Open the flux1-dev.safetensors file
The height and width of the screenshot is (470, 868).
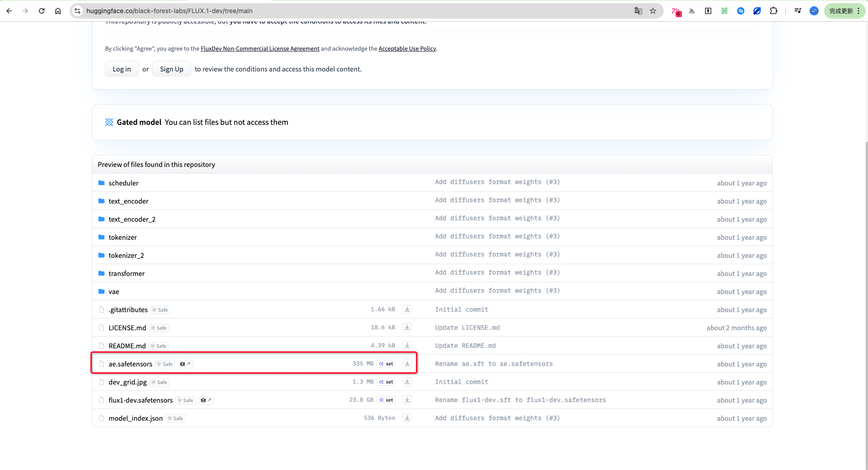tap(141, 400)
